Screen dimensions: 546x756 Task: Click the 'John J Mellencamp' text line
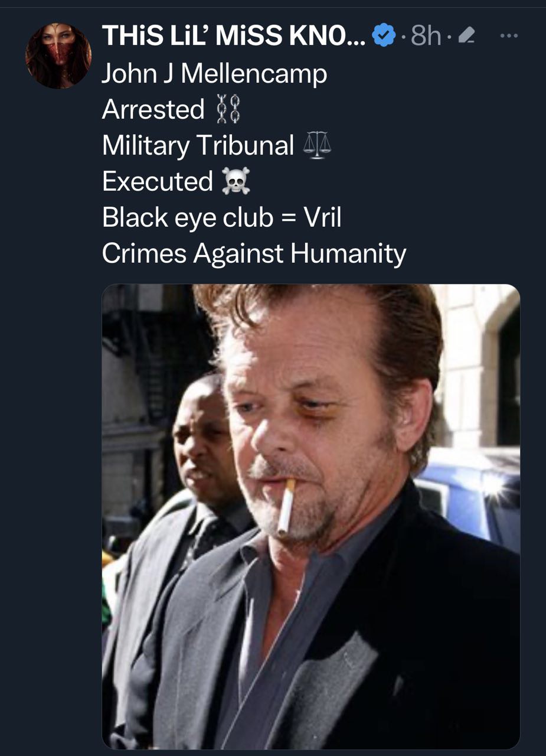point(214,74)
